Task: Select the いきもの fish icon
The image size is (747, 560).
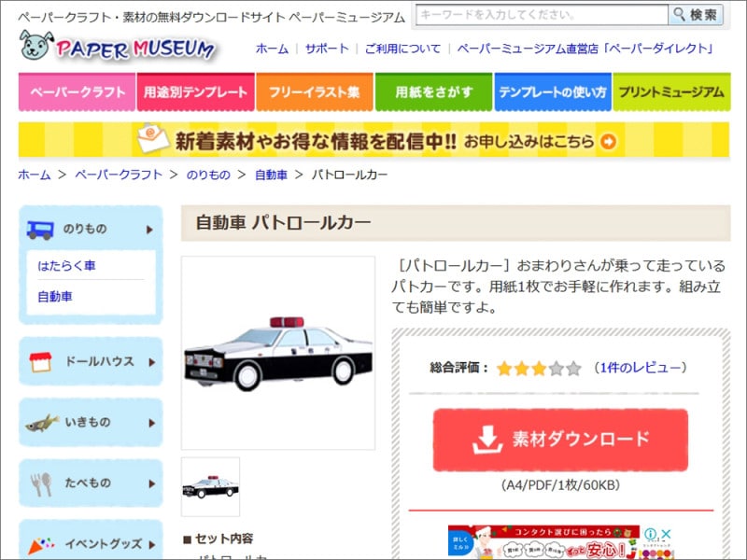Action: [38, 422]
